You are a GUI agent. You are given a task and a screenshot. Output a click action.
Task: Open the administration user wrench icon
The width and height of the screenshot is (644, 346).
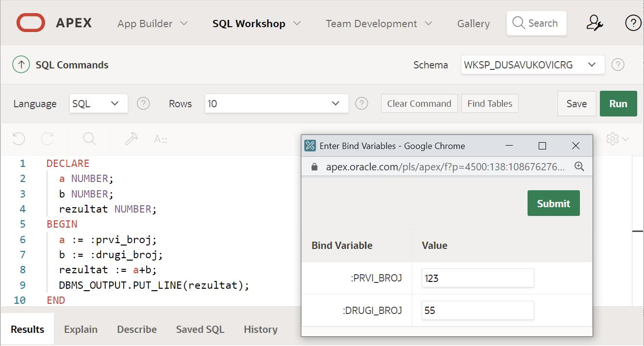594,23
